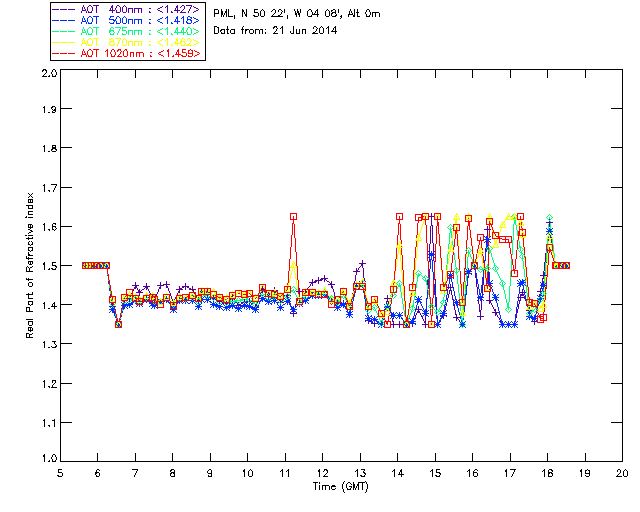640x512 pixels.
Task: Click the purple plus marker peak near 13 GMT
Action: [x=362, y=264]
